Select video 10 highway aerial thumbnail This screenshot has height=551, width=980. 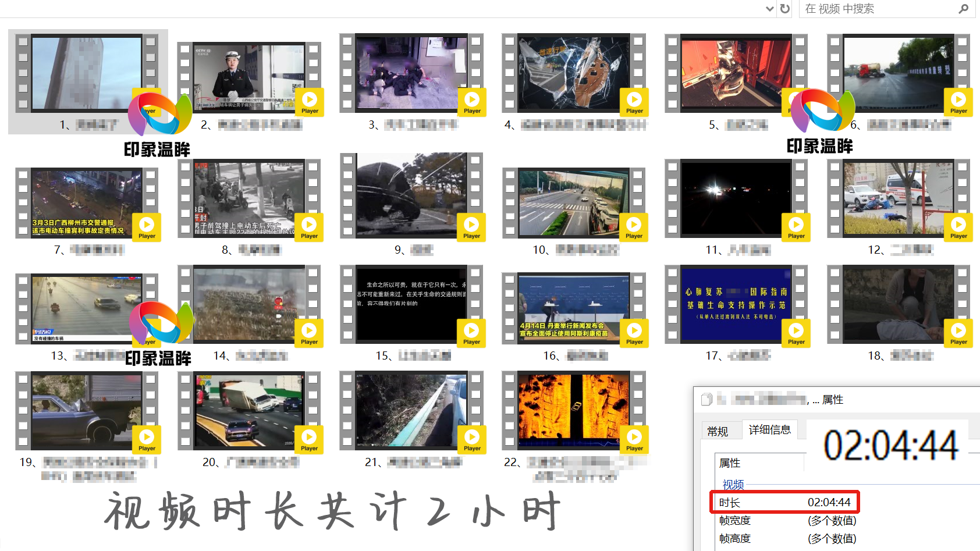573,204
